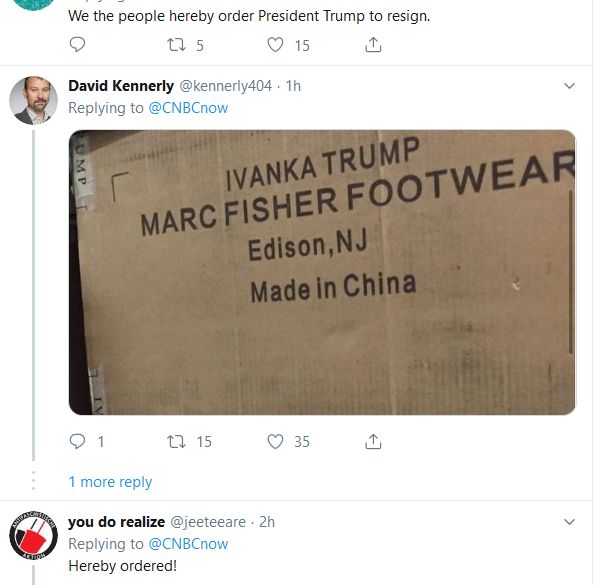Open options chevron on 'you do realize' tweet
Image resolution: width=596 pixels, height=585 pixels.
click(x=569, y=522)
